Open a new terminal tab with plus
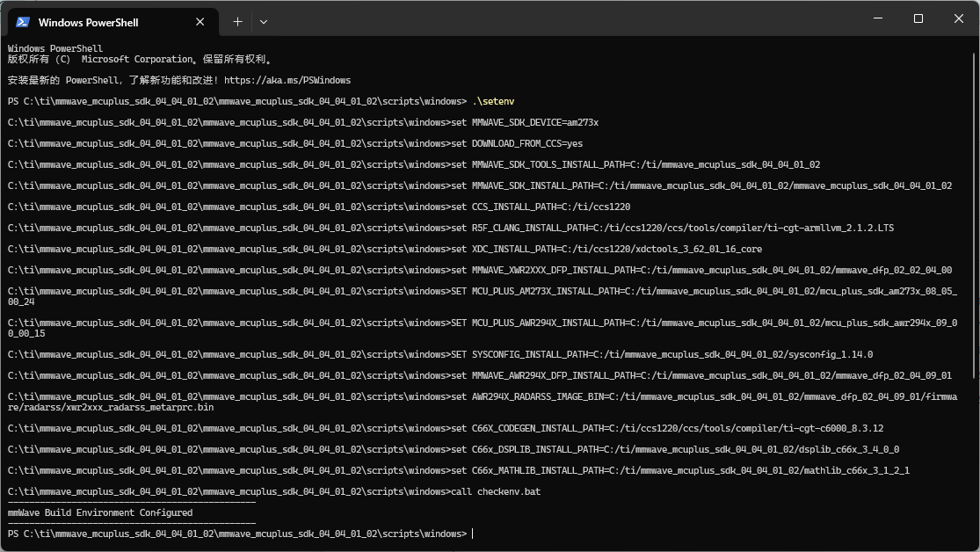Screen dimensions: 980x552 [x=237, y=21]
